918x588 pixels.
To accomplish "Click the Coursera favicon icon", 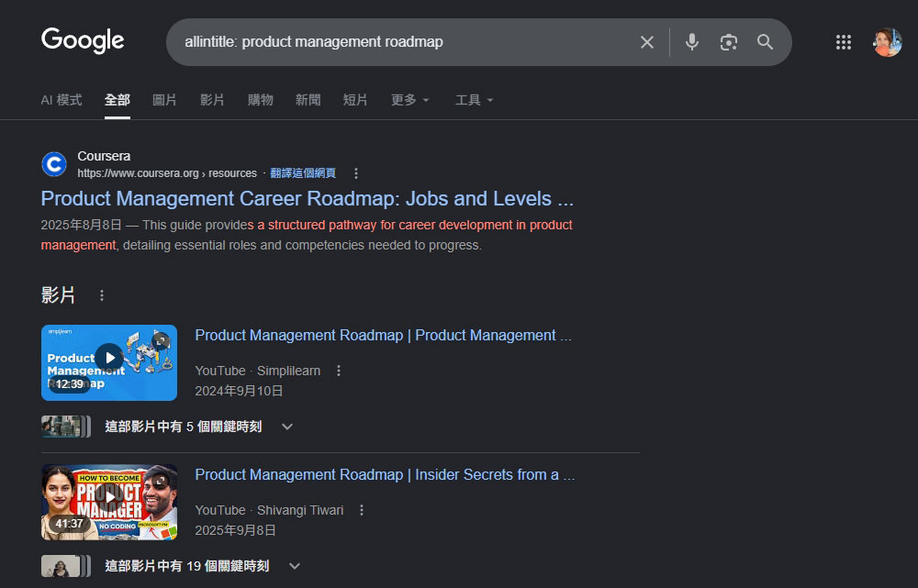I will 54,164.
